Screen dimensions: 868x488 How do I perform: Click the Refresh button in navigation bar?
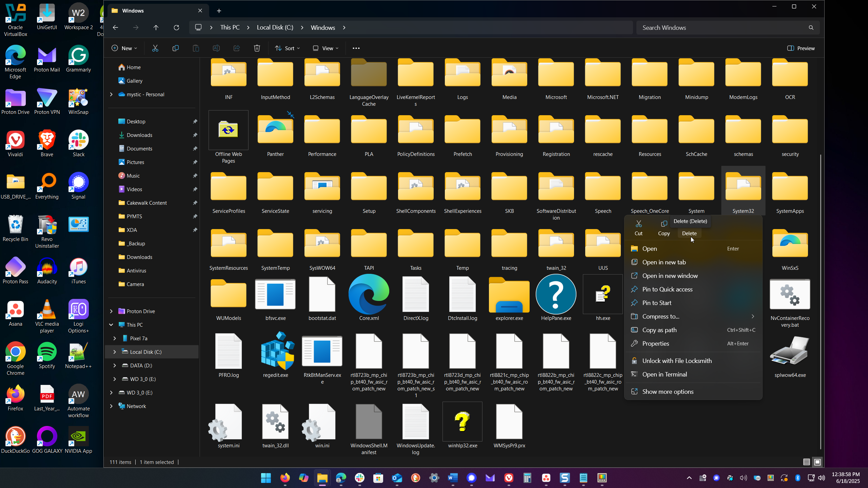tap(176, 28)
